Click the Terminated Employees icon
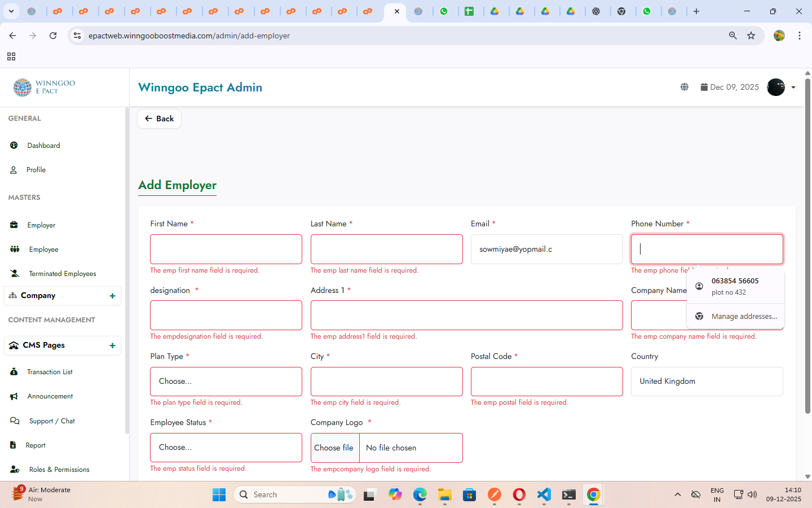The width and height of the screenshot is (812, 508). [15, 273]
